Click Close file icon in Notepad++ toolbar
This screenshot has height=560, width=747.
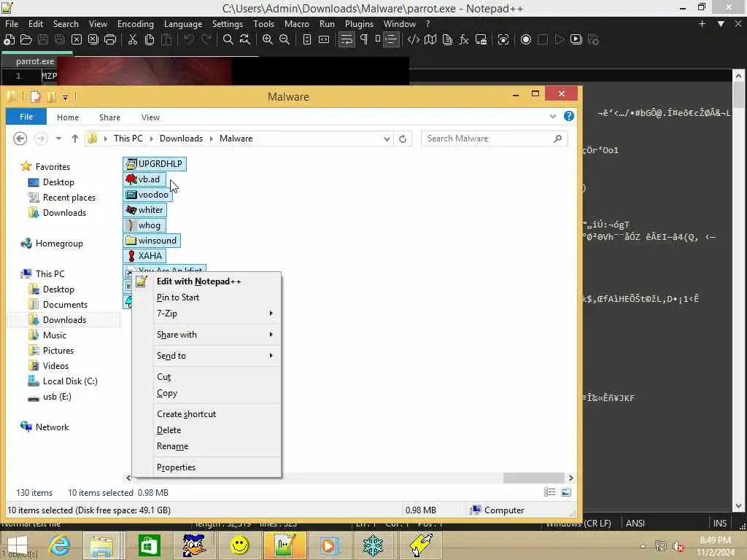[76, 40]
